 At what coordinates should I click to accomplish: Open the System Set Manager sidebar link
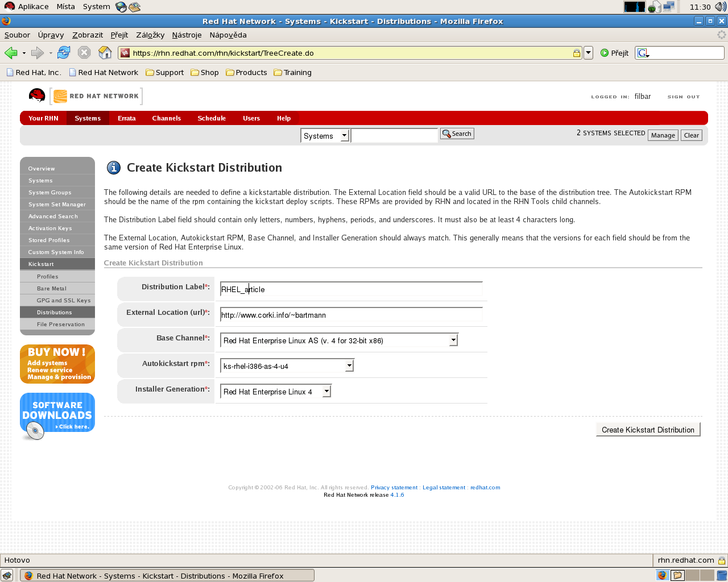57,205
